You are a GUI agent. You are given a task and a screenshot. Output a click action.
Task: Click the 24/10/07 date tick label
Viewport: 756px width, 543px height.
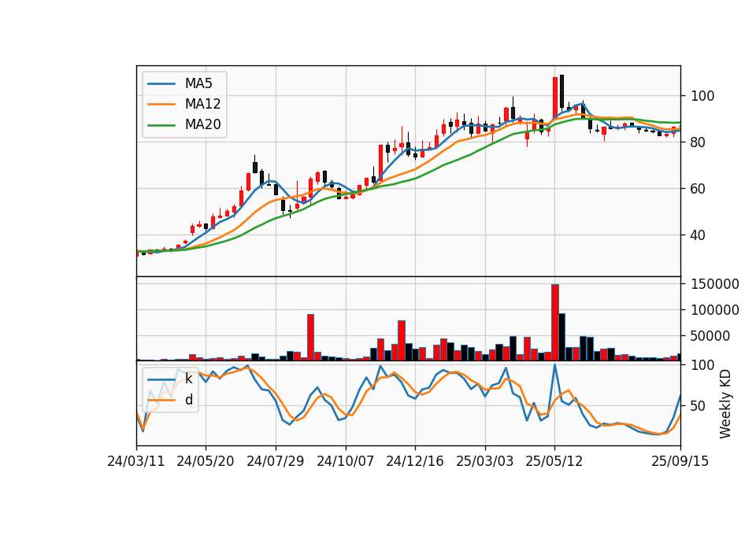345,461
